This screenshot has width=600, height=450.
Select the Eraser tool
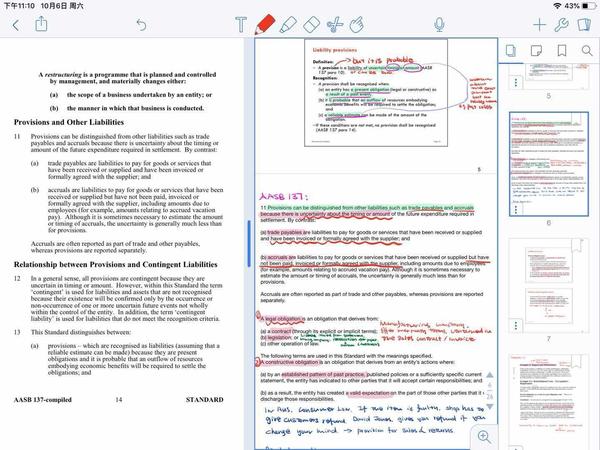(x=311, y=25)
